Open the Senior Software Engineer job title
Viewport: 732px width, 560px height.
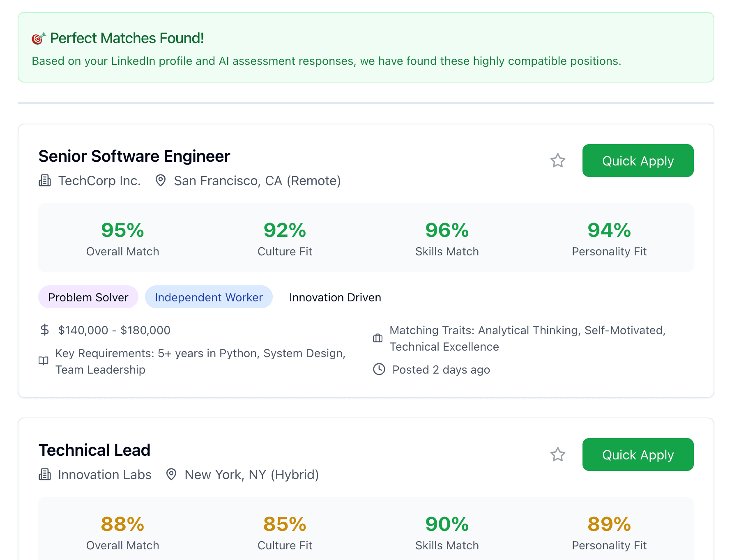click(x=134, y=156)
